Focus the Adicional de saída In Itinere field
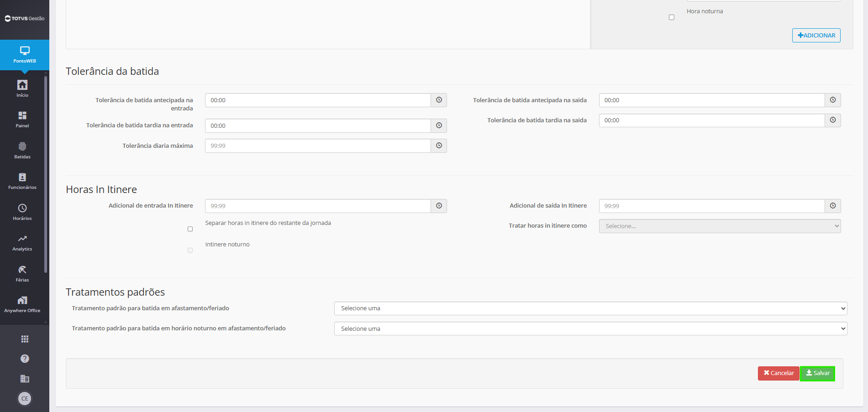This screenshot has height=412, width=868. tap(712, 206)
